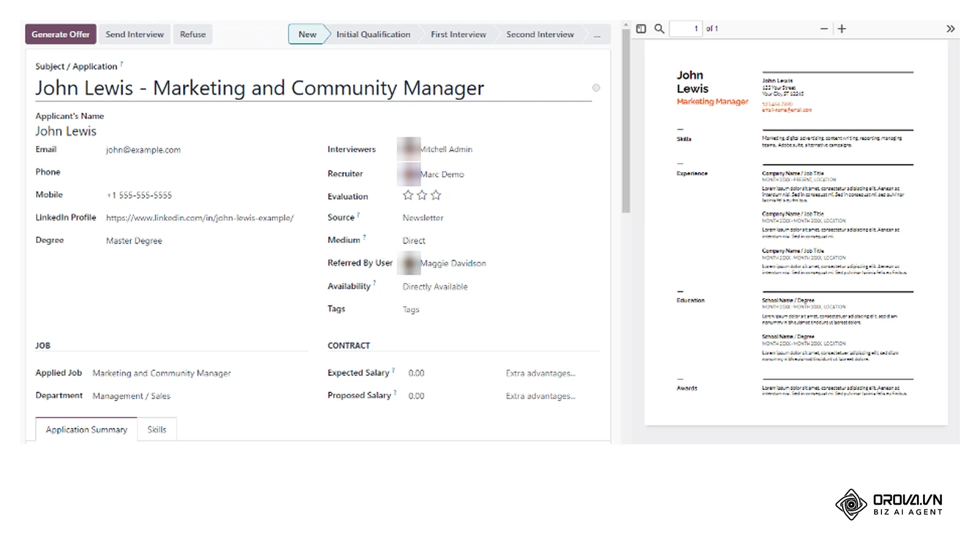The height and width of the screenshot is (545, 980).
Task: Expand more stages with ellipsis
Action: pos(597,35)
